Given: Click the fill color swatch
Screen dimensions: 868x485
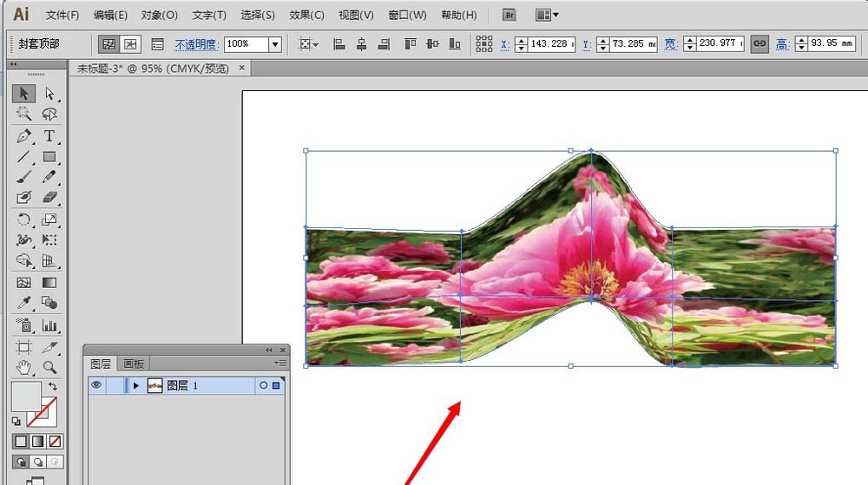Looking at the screenshot, I should (x=26, y=396).
